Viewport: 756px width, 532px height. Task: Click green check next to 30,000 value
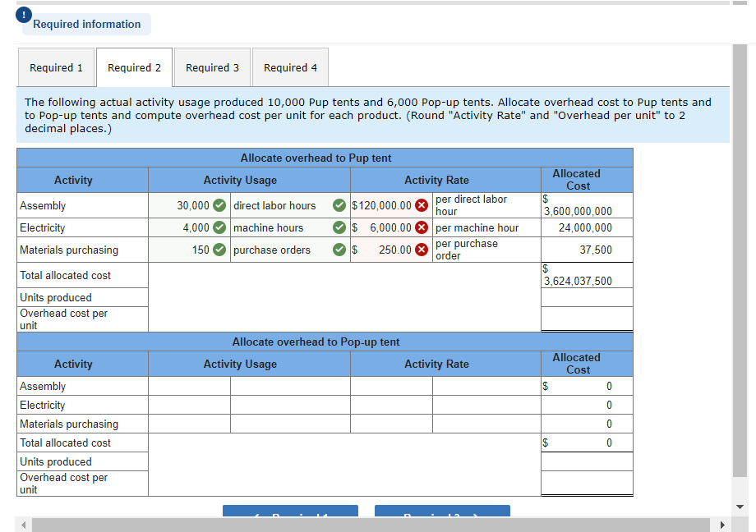pyautogui.click(x=219, y=205)
